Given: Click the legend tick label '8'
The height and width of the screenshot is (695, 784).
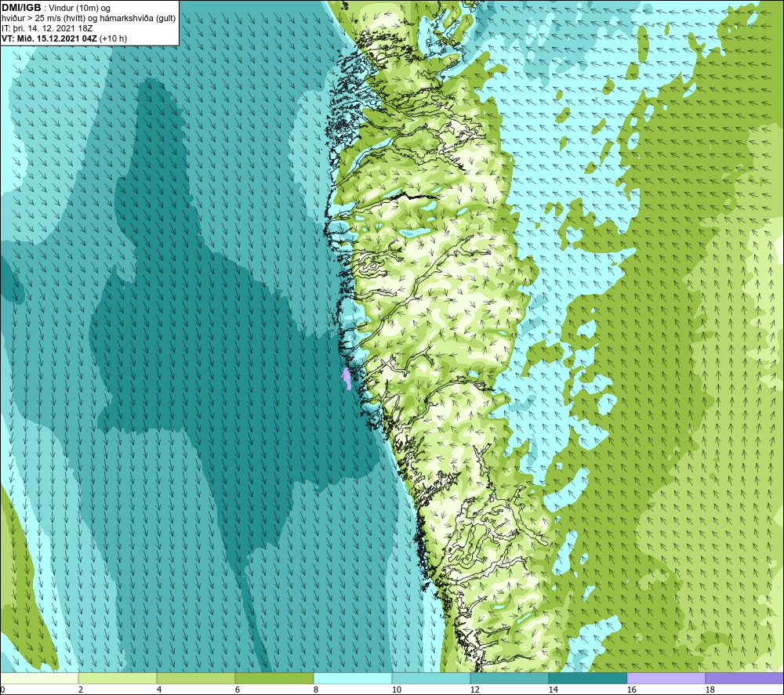Looking at the screenshot, I should 316,690.
